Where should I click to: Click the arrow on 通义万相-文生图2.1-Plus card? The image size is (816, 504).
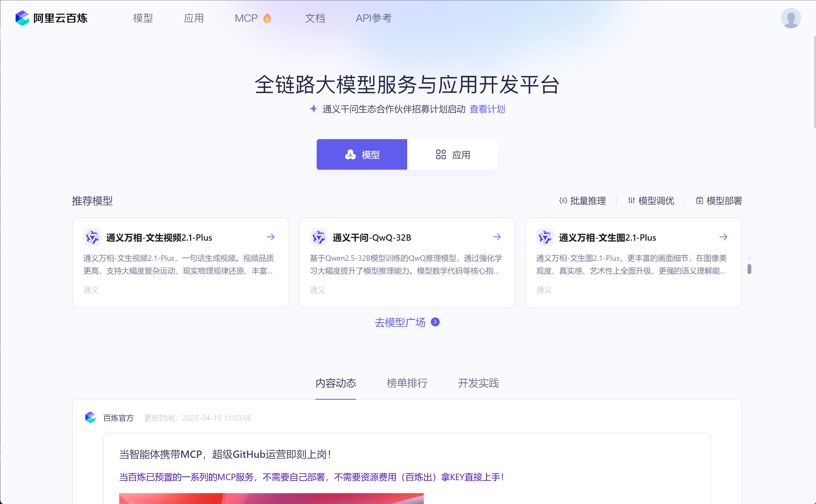coord(723,237)
